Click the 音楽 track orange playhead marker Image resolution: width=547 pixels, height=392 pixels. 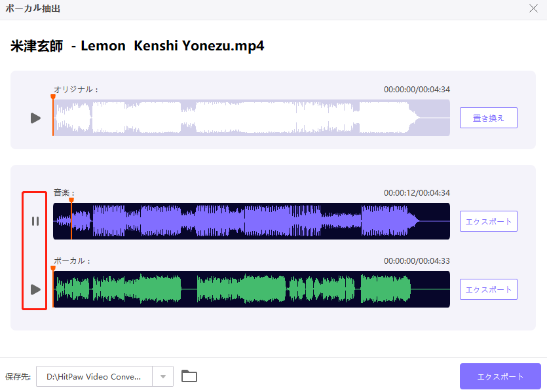[x=71, y=201]
